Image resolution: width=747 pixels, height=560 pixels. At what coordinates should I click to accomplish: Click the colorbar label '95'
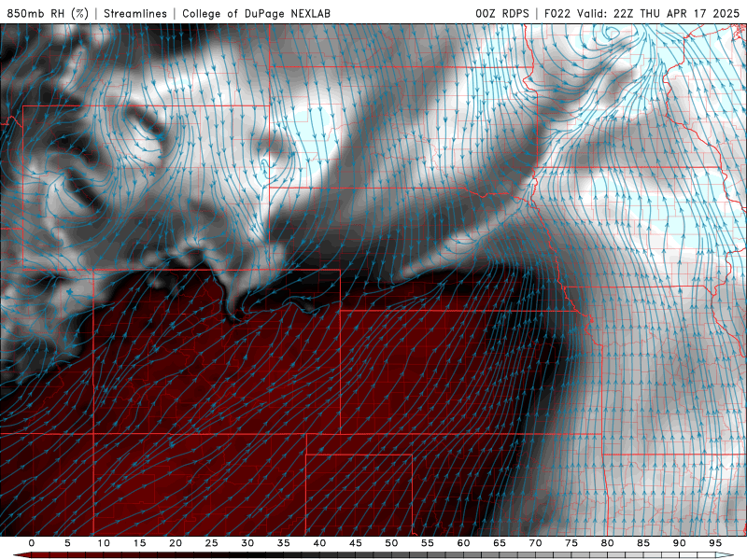(x=715, y=543)
